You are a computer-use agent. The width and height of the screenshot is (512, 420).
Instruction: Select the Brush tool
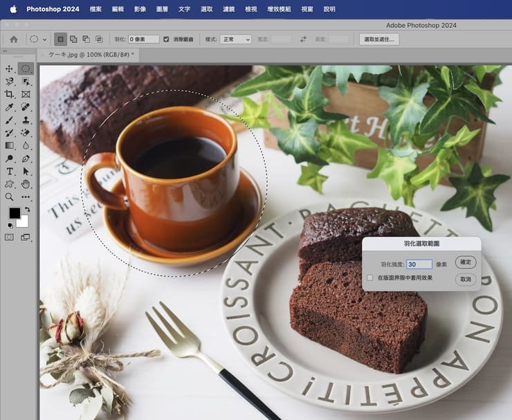pos(9,120)
